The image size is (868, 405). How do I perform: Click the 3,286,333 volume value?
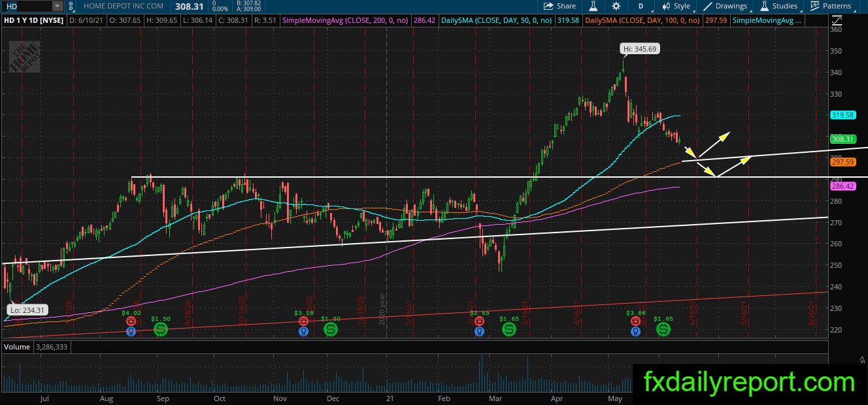click(x=51, y=347)
